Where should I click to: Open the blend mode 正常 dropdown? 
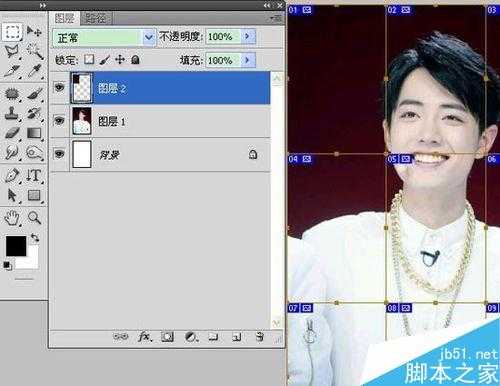[104, 38]
